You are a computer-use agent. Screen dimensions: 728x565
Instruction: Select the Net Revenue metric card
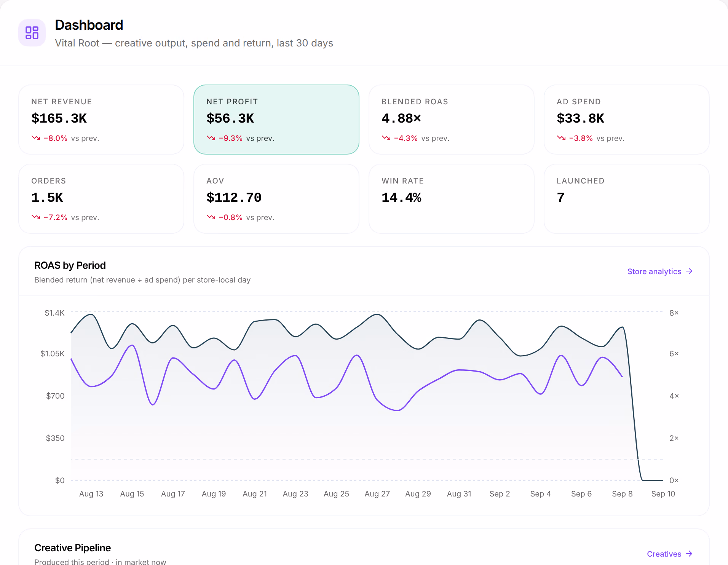tap(101, 120)
